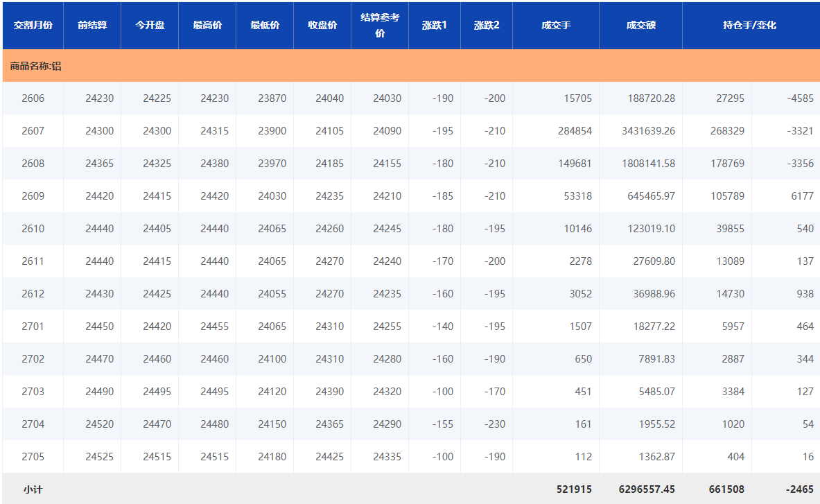Click the 成交手 column header
The image size is (820, 504).
(x=556, y=25)
